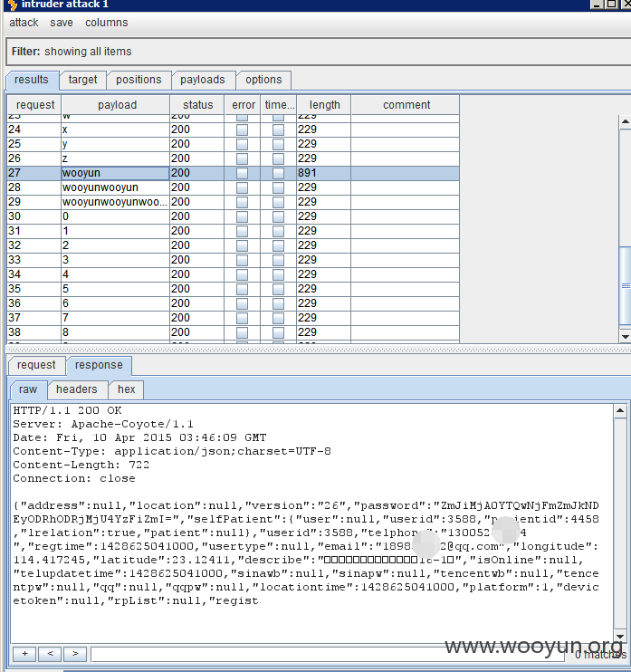The height and width of the screenshot is (672, 631).
Task: Open the columns menu
Action: (106, 23)
